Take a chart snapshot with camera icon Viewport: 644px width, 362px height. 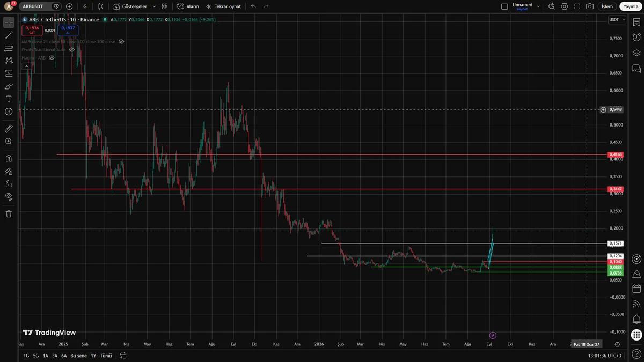tap(590, 6)
